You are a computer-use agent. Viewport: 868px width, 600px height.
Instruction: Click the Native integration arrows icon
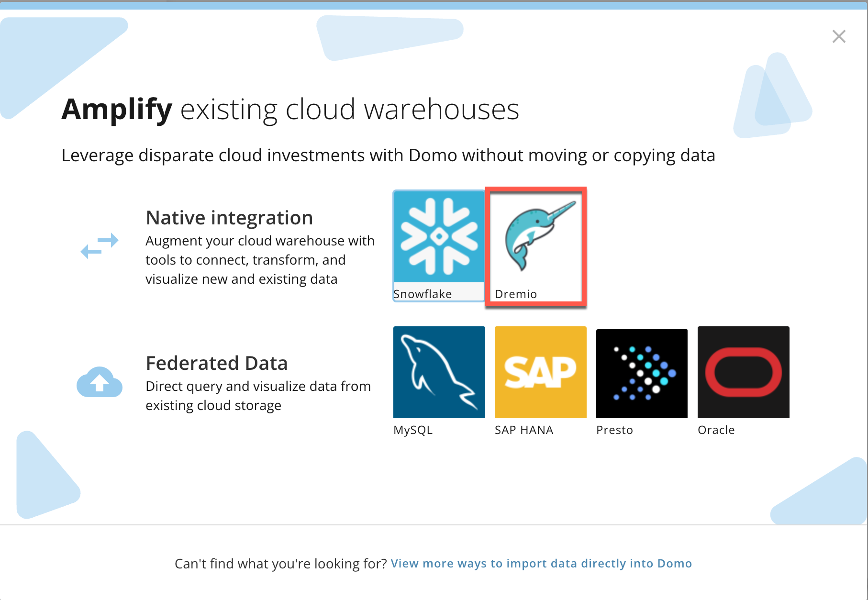[x=99, y=246]
